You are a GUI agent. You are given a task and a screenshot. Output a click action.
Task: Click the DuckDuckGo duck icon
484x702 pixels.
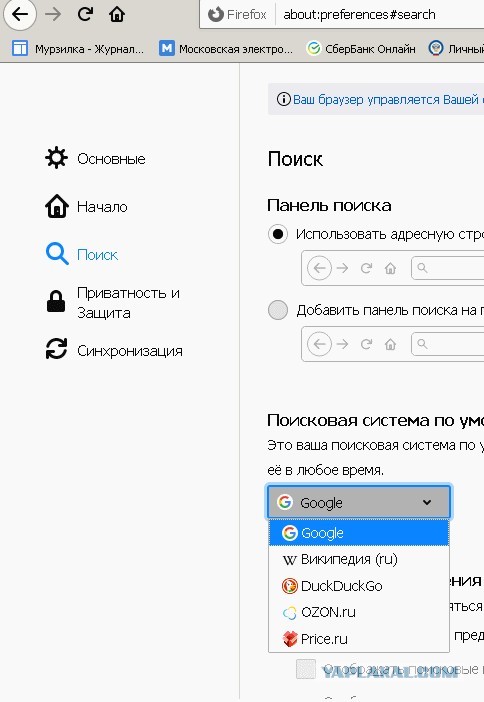point(290,586)
